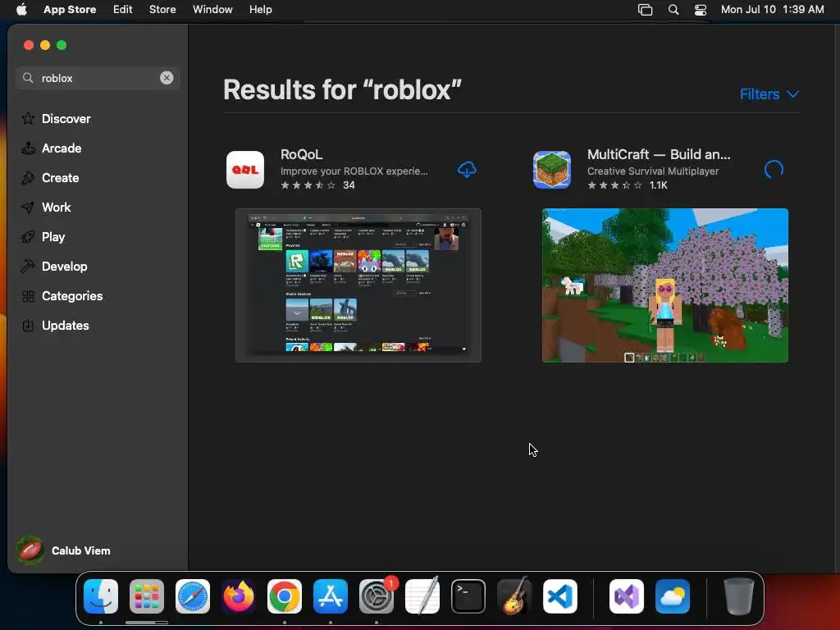The height and width of the screenshot is (630, 840).
Task: Open Visual Studio purple icon in Dock
Action: 627,596
